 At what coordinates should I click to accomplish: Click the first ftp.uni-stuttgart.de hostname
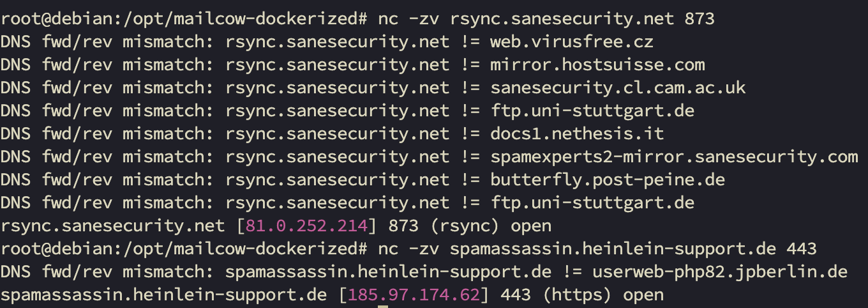(x=592, y=111)
